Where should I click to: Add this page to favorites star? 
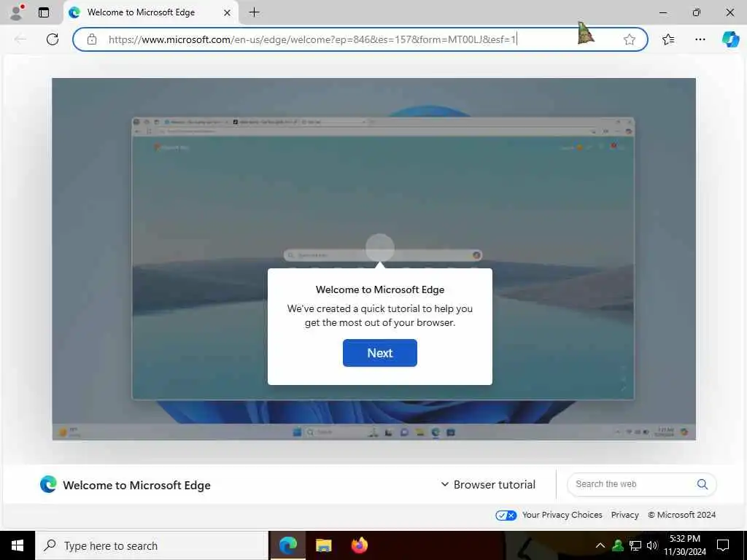click(630, 39)
